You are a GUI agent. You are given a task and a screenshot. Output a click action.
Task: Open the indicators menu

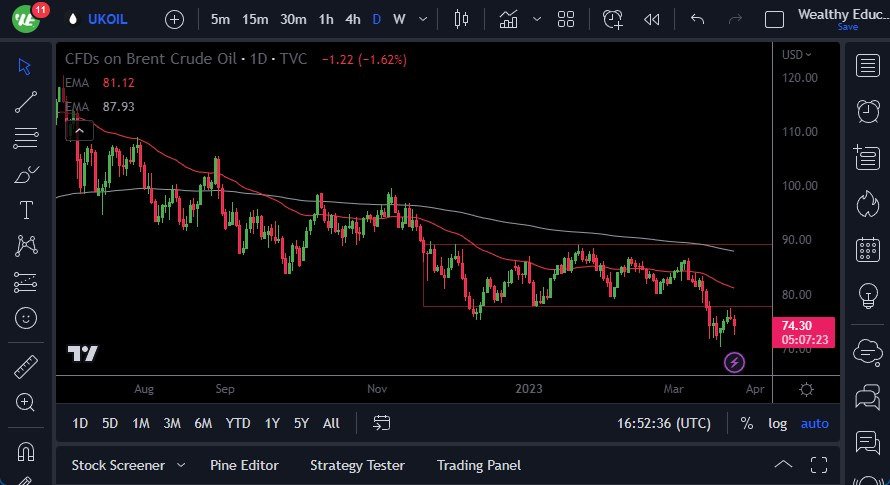[x=508, y=19]
